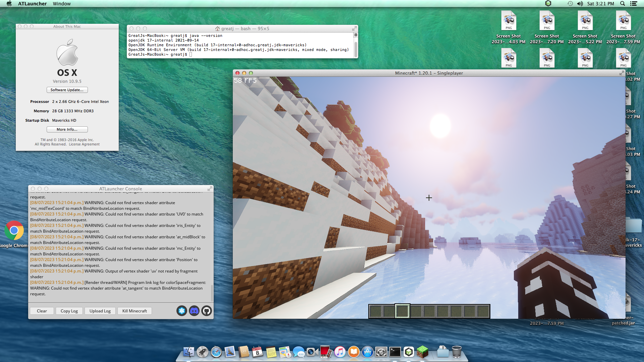Click the ATLauncher Console scrollbar
Image resolution: width=644 pixels, height=362 pixels.
tap(212, 293)
